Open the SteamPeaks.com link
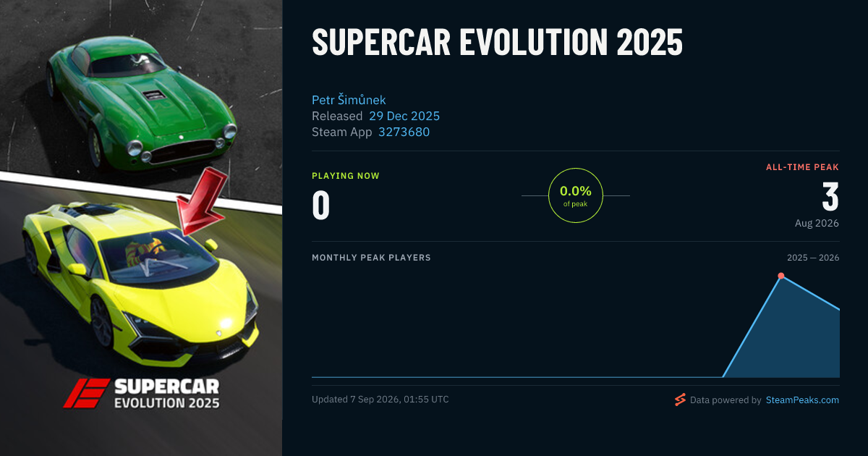This screenshot has width=868, height=456. 802,400
